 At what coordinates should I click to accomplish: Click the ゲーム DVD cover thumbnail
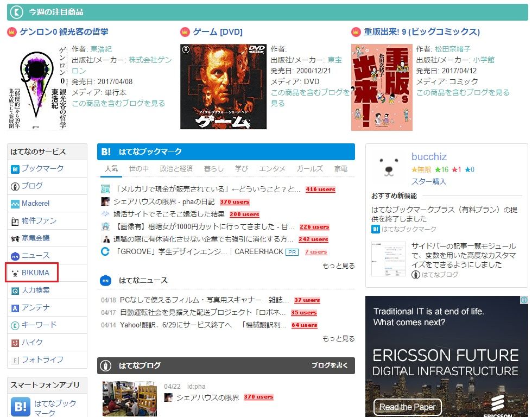(223, 86)
